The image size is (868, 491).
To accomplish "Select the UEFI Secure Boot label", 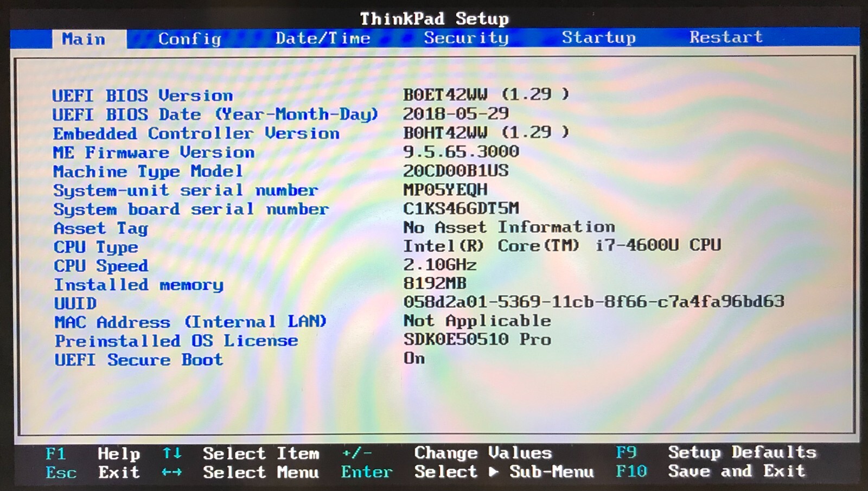I will coord(139,360).
